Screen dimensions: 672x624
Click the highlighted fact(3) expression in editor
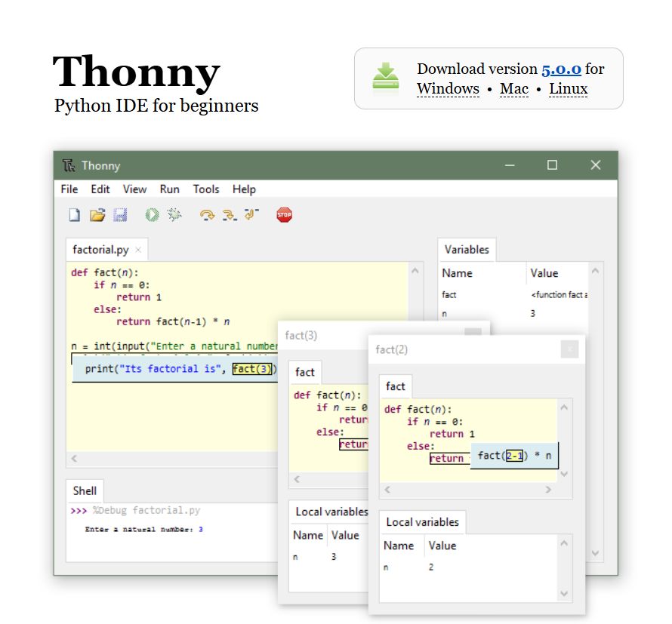pyautogui.click(x=252, y=369)
